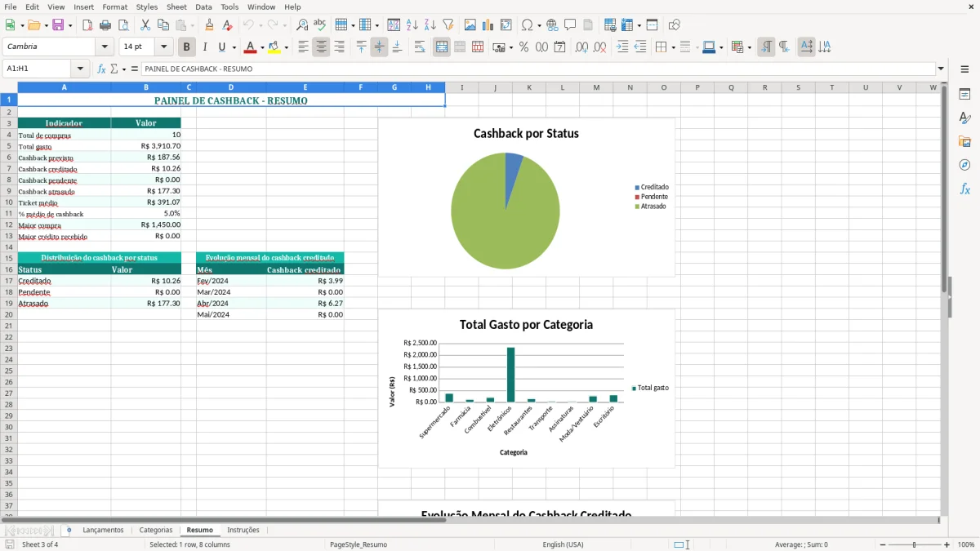Image resolution: width=980 pixels, height=551 pixels.
Task: Open Headers and Footers icon
Action: tap(588, 25)
